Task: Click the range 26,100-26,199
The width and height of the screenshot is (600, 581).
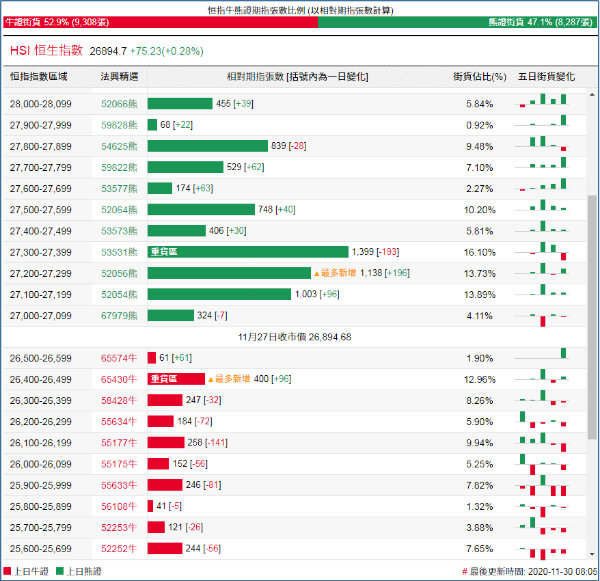Action: tap(41, 443)
